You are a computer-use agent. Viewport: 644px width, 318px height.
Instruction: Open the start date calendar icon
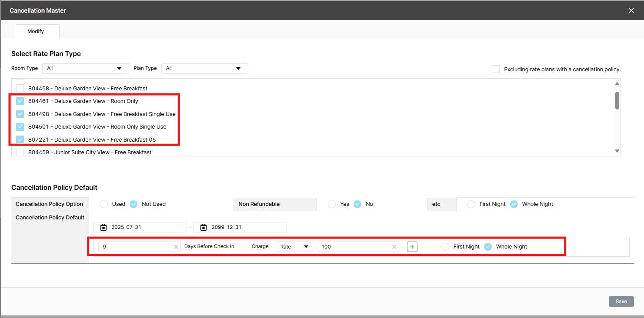point(103,227)
